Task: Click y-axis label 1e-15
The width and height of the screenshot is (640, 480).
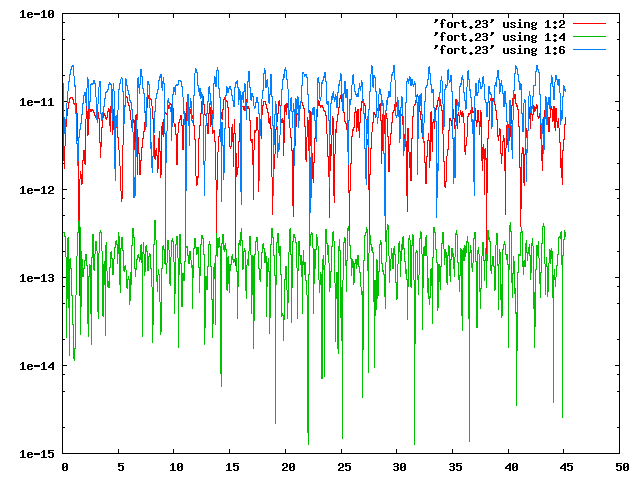Action: coord(37,454)
